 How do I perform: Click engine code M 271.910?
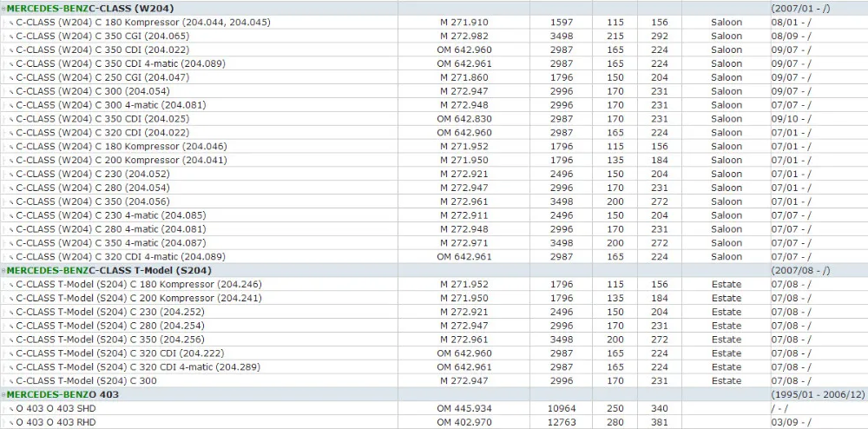[x=464, y=22]
